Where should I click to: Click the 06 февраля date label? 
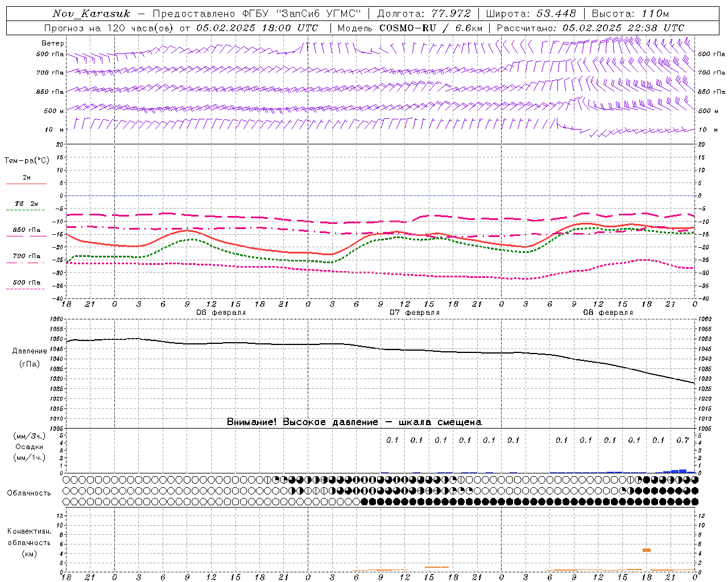pos(221,313)
